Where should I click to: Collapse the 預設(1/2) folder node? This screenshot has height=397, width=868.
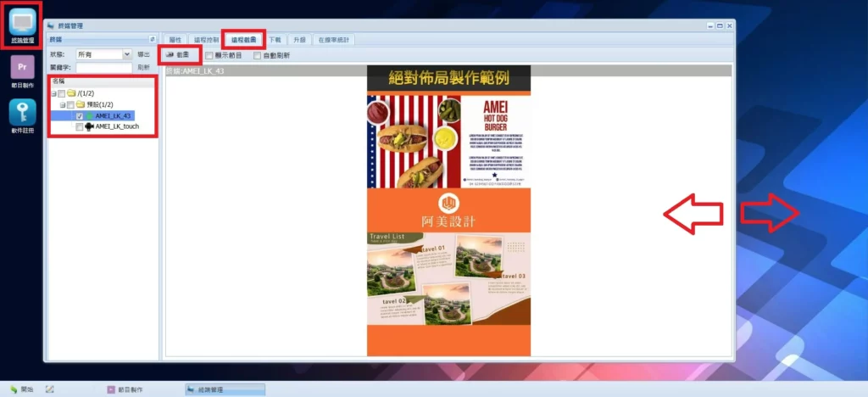pos(62,104)
